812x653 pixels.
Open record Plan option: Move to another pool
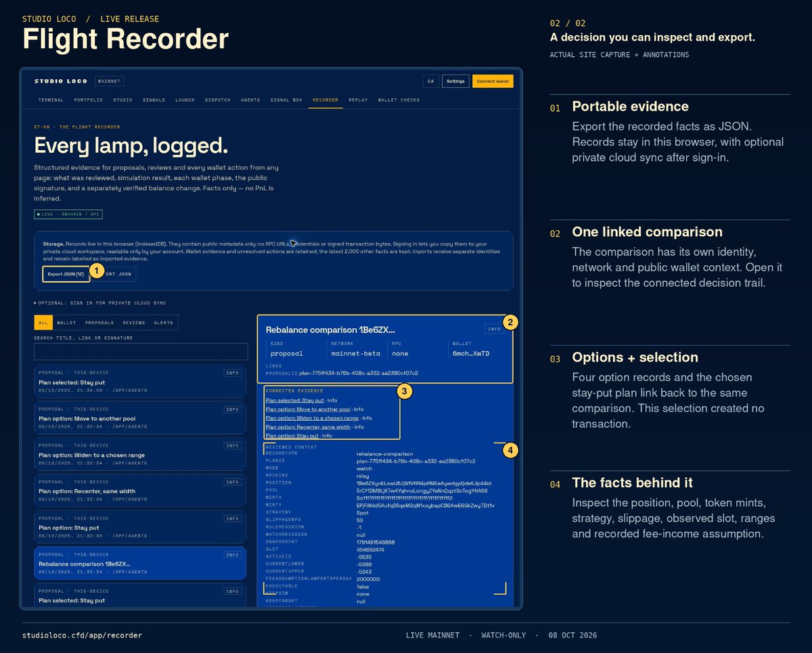coord(140,419)
